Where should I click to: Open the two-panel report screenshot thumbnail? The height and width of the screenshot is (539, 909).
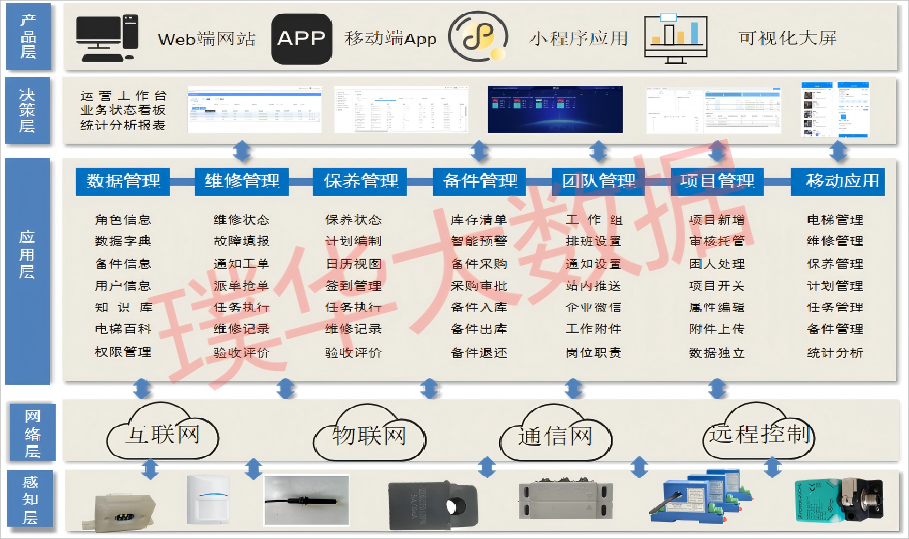point(714,110)
